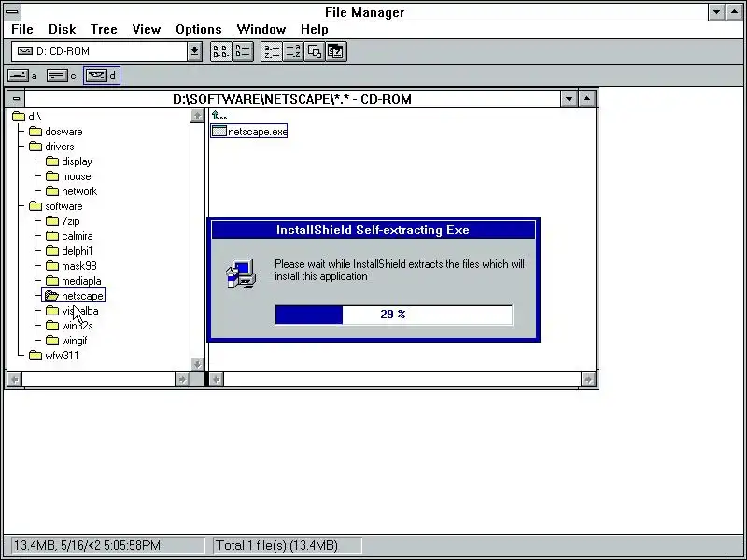This screenshot has width=747, height=560.
Task: Open the Help menu
Action: (314, 30)
